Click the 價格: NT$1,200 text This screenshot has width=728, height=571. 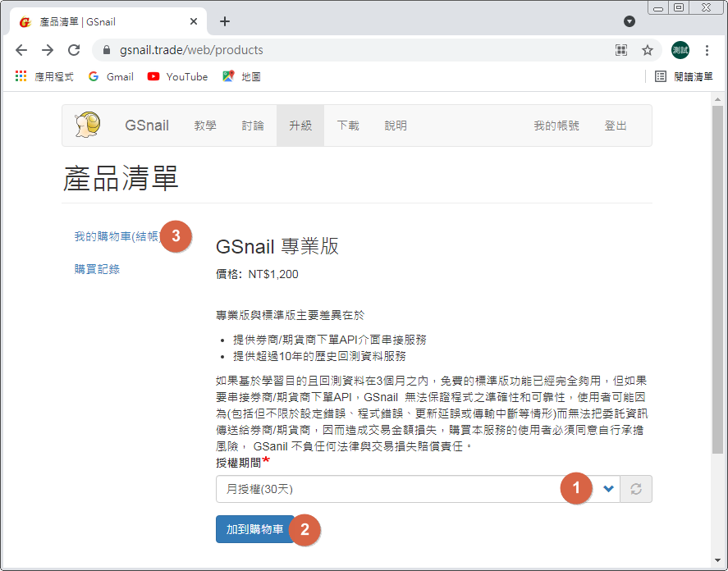(257, 274)
